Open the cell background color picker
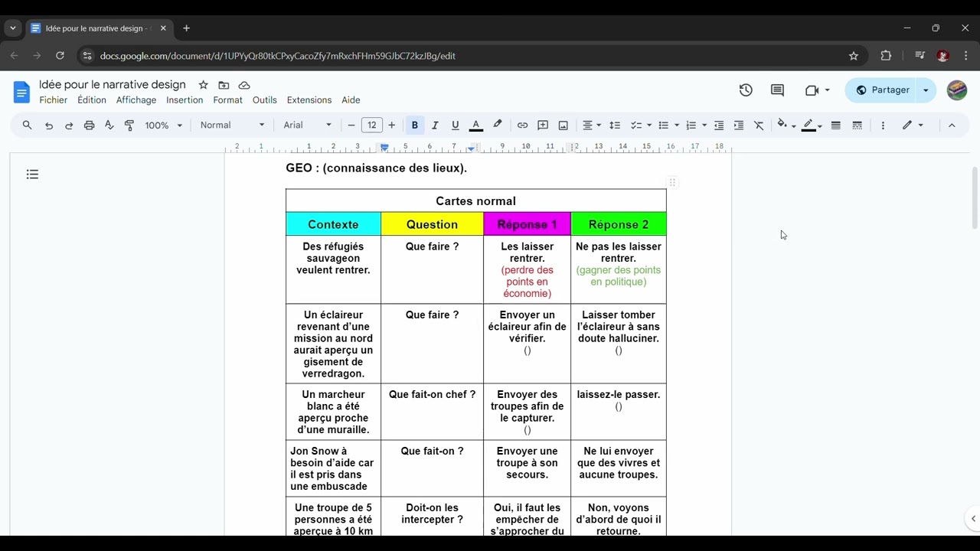980x551 pixels. (786, 126)
